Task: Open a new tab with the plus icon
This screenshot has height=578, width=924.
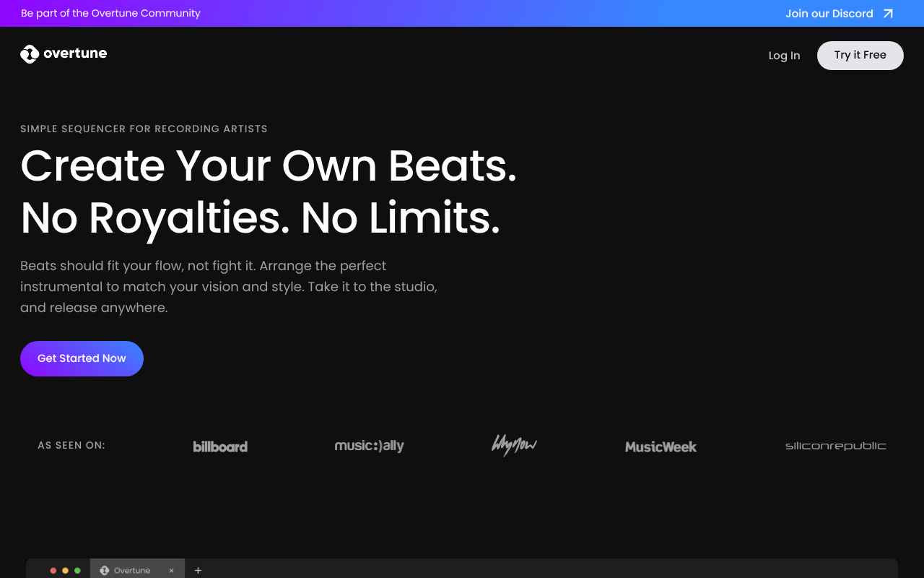Action: click(x=198, y=570)
